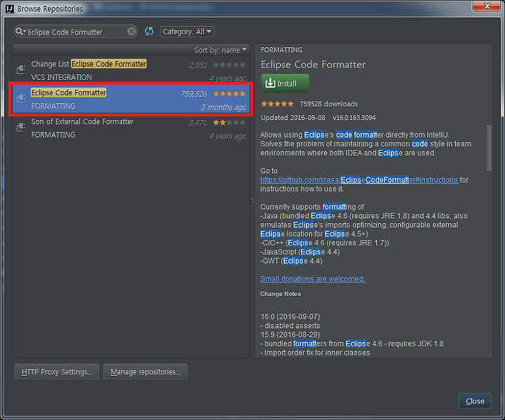Select the Change List Eclipse Code Formatter plugin row
Screen dimensions: 505x420
click(131, 70)
